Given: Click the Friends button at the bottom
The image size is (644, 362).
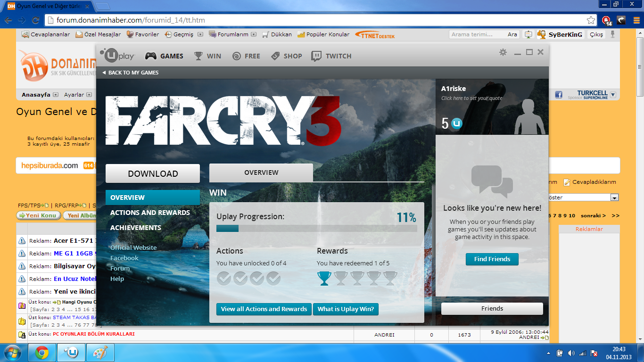Looking at the screenshot, I should 492,309.
